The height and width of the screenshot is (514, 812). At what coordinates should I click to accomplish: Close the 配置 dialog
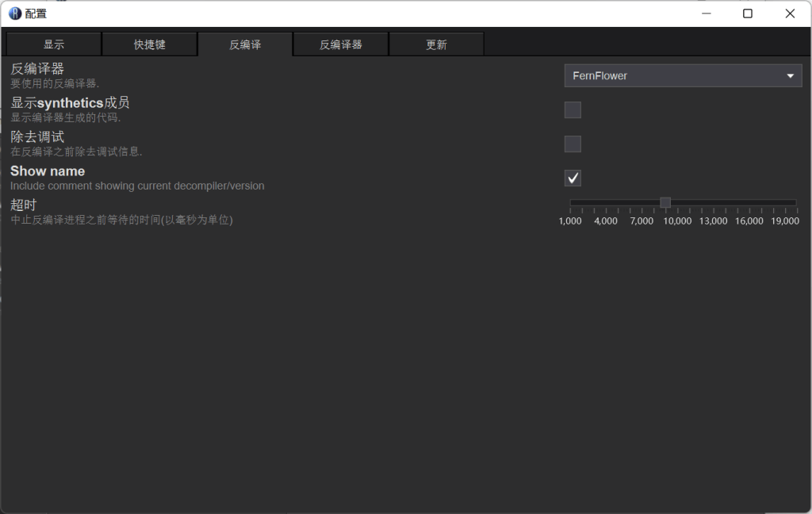click(x=789, y=13)
